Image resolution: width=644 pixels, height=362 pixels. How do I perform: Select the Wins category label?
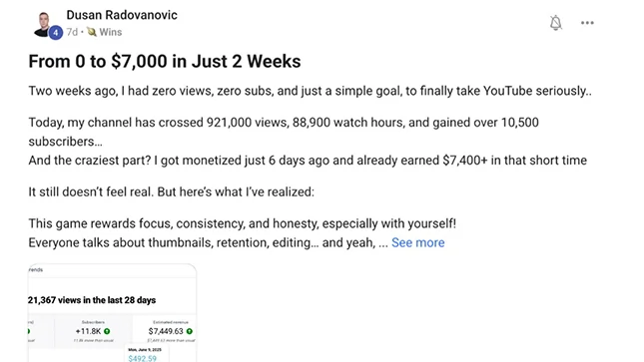point(111,32)
